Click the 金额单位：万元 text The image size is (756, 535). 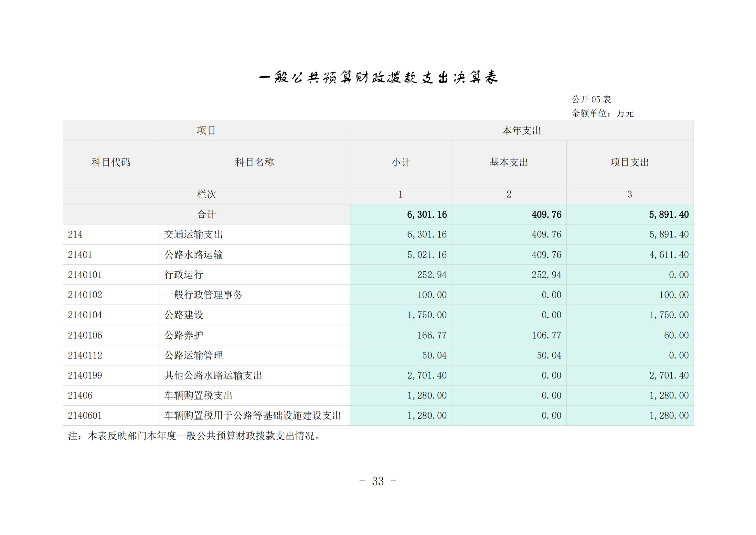coord(602,113)
